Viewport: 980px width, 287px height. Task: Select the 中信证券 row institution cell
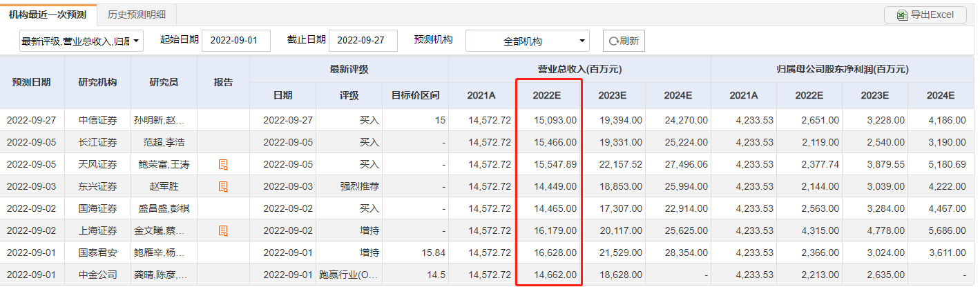[x=97, y=120]
